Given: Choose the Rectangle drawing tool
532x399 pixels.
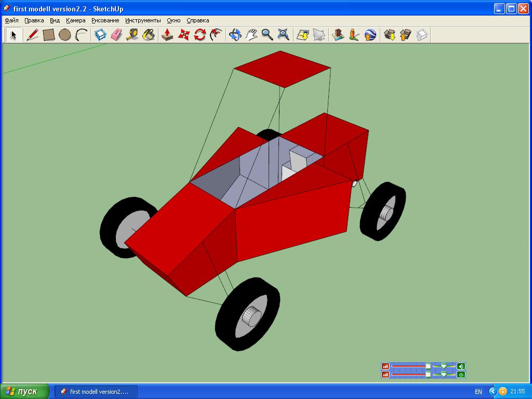Looking at the screenshot, I should pyautogui.click(x=48, y=35).
